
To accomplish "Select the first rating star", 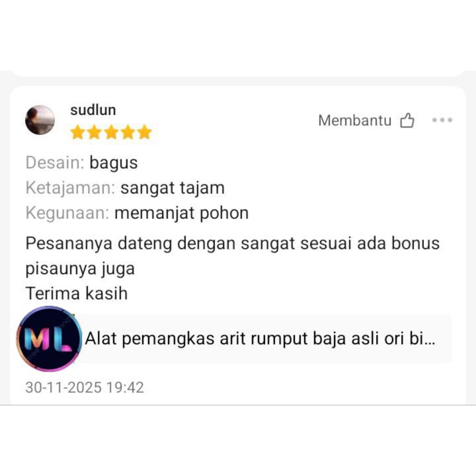I will (x=78, y=132).
